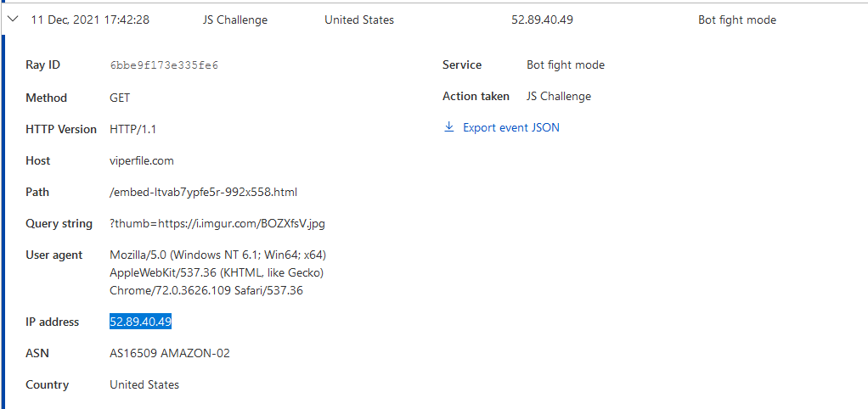This screenshot has width=868, height=409.
Task: Click the event date 11 Dec, 2021
Action: pyautogui.click(x=90, y=20)
